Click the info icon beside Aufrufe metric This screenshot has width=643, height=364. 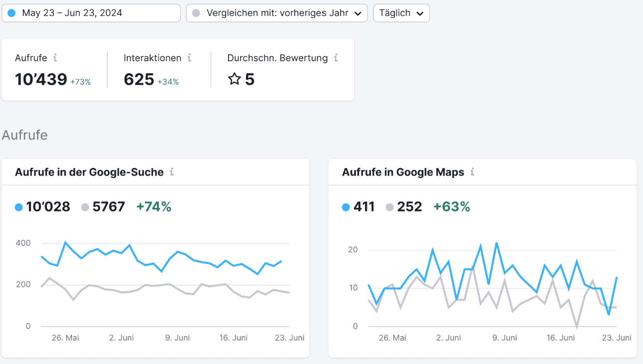coord(55,58)
